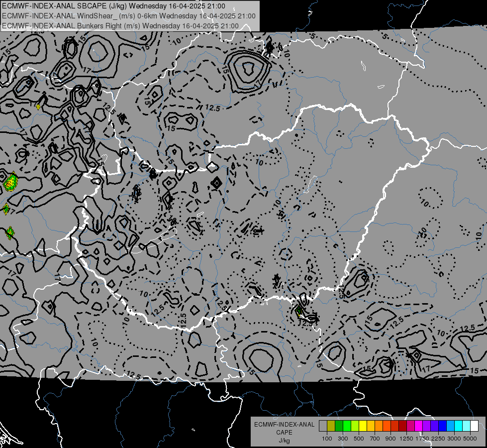This screenshot has height=448, width=487.
Task: Click the 5000 legend value label
Action: [x=470, y=439]
